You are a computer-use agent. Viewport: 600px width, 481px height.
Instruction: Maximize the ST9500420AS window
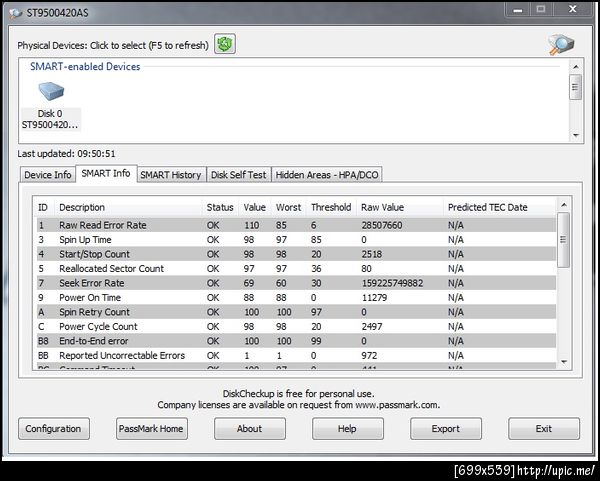(x=541, y=9)
